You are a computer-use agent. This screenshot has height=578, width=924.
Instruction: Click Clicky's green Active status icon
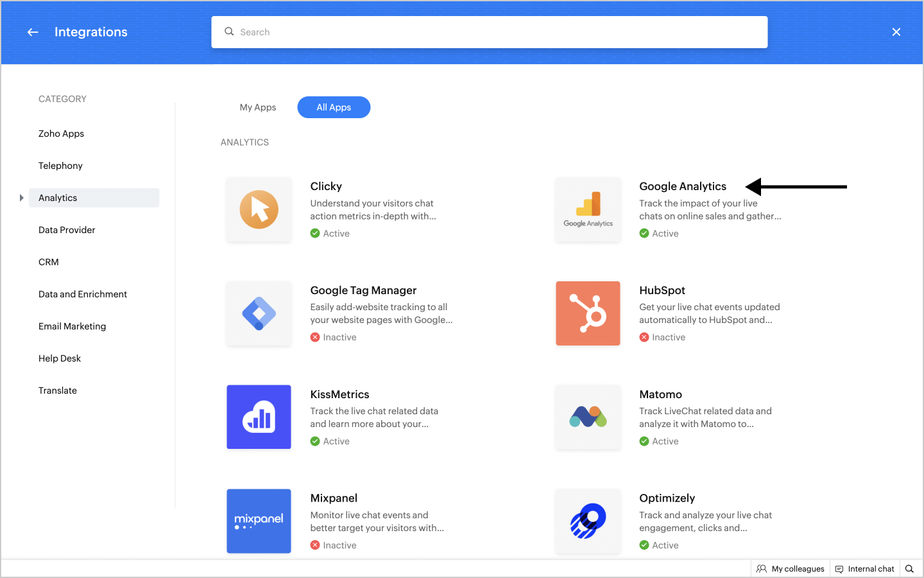pos(315,233)
